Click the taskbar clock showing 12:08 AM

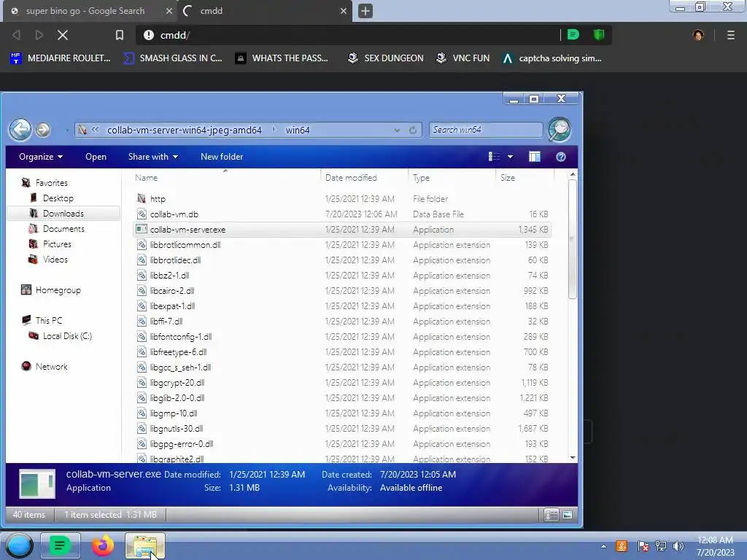(715, 546)
